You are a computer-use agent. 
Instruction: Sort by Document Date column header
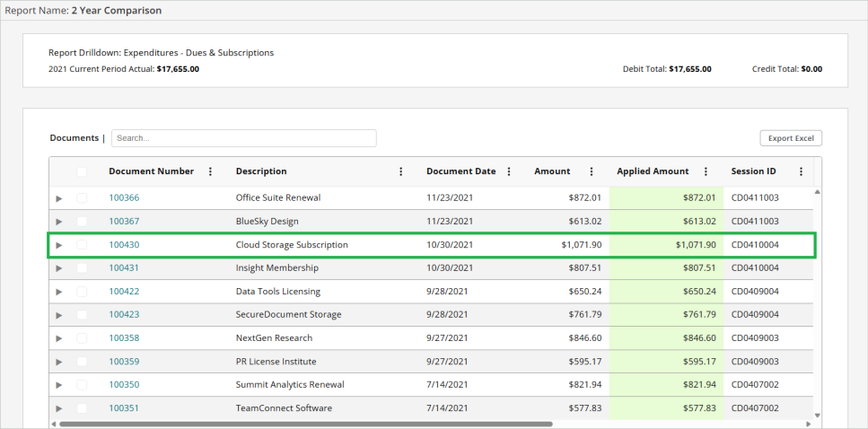pos(460,171)
